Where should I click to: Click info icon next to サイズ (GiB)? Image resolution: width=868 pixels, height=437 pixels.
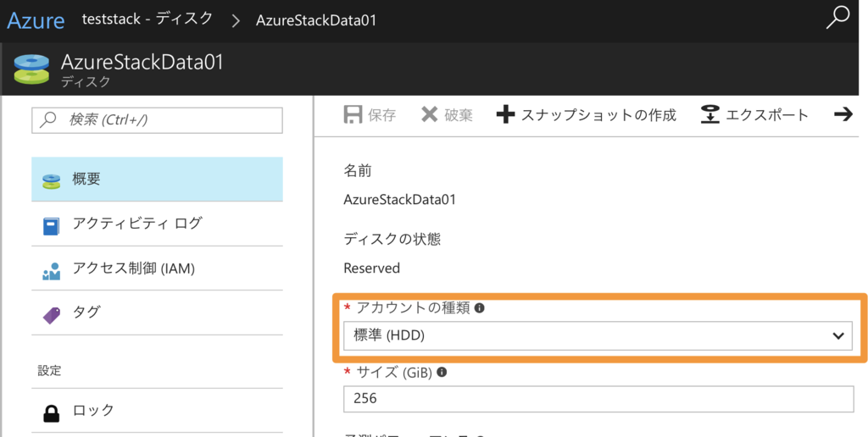442,372
